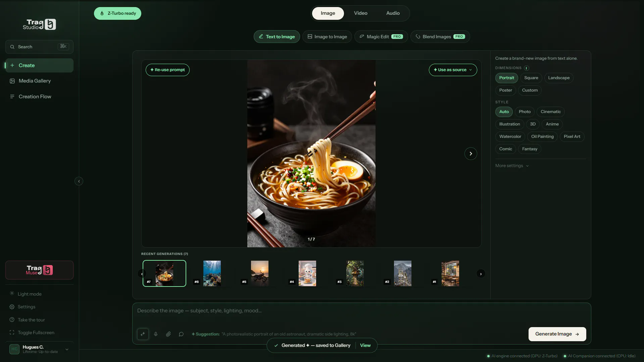Choose the Photo style
Viewport: 644px width, 362px height.
tap(525, 112)
